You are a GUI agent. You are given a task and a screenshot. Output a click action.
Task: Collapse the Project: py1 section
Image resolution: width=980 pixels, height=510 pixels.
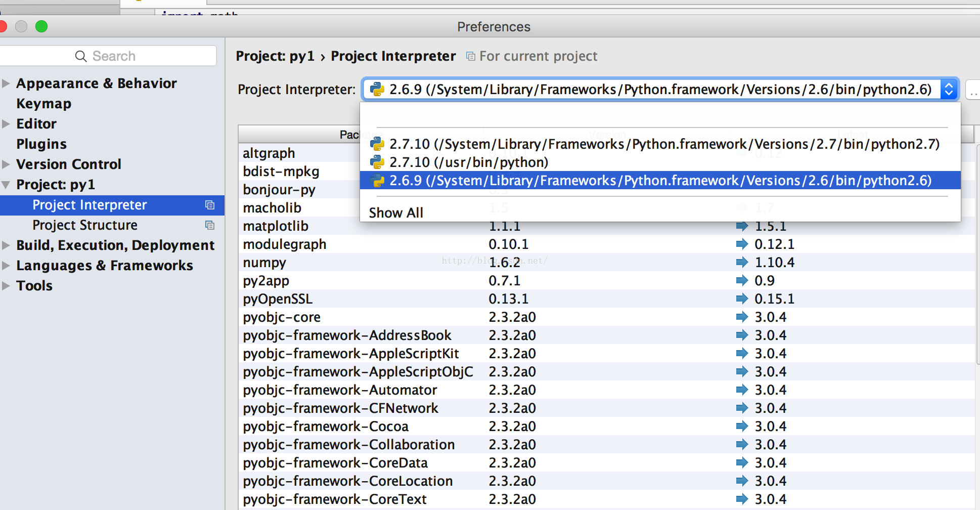point(6,185)
